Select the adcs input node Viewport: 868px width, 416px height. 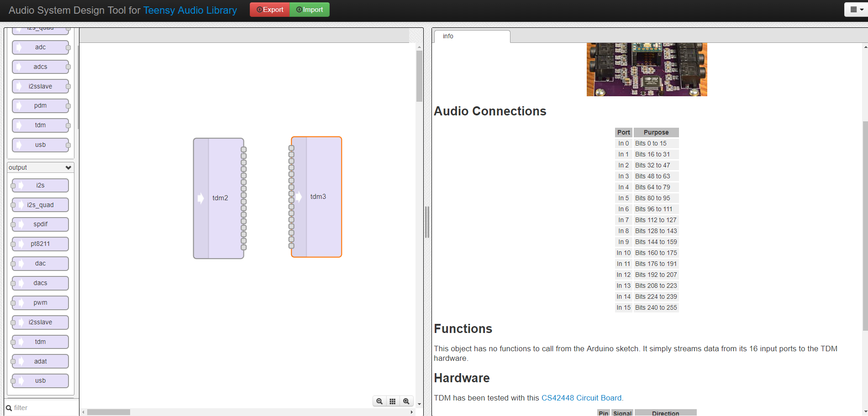pos(41,67)
